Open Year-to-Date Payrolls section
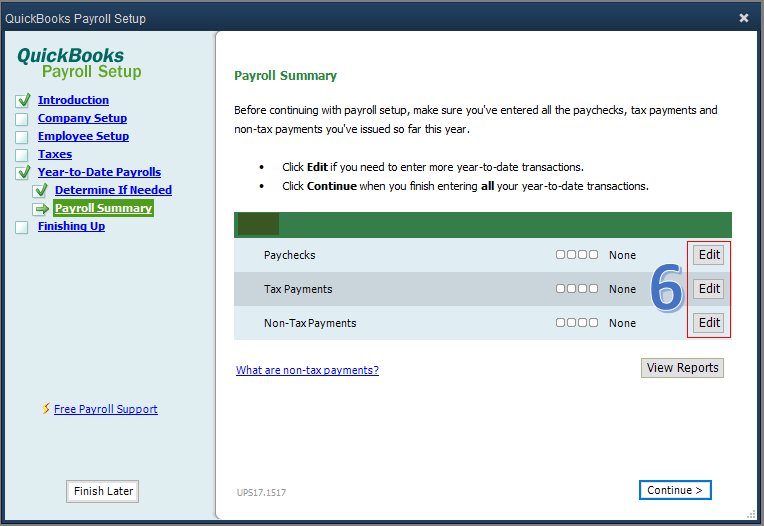 [x=99, y=172]
